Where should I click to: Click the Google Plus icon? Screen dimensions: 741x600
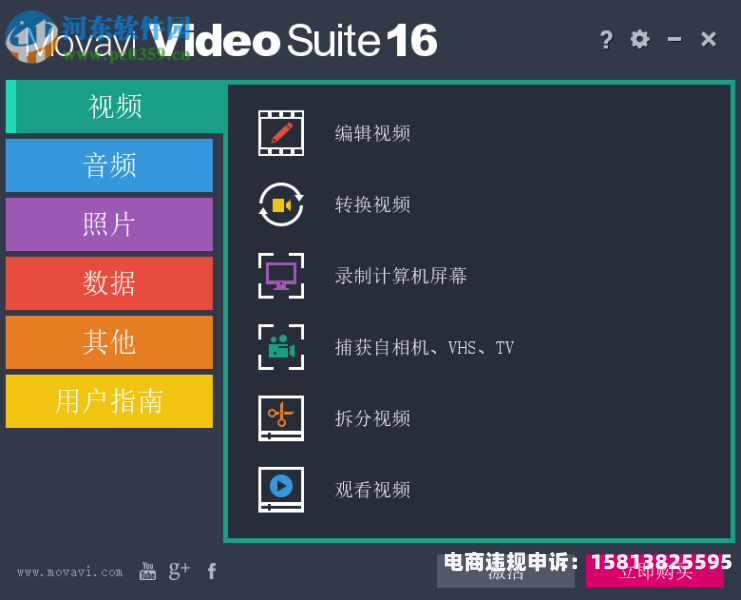[x=180, y=571]
